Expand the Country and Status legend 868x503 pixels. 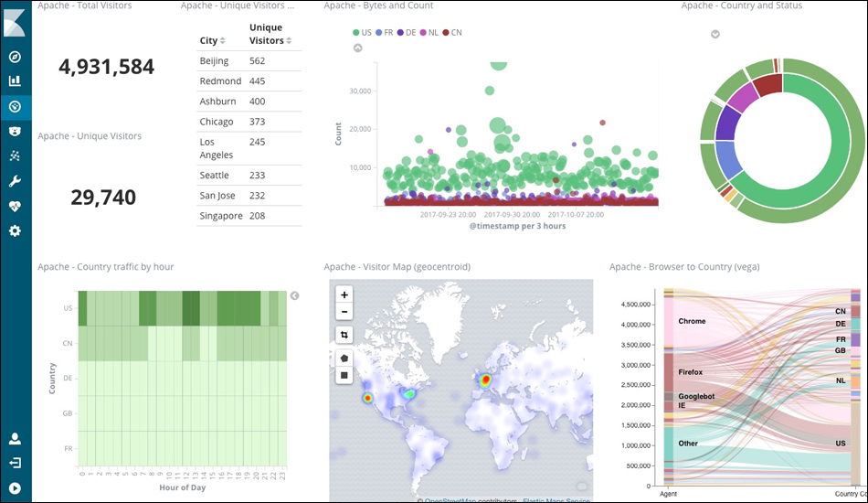715,35
